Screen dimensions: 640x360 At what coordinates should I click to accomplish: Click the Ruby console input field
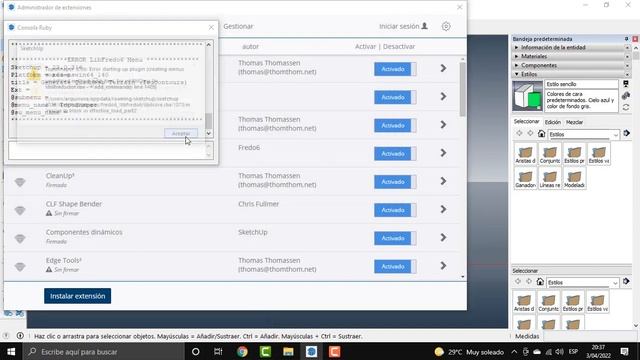click(x=107, y=150)
